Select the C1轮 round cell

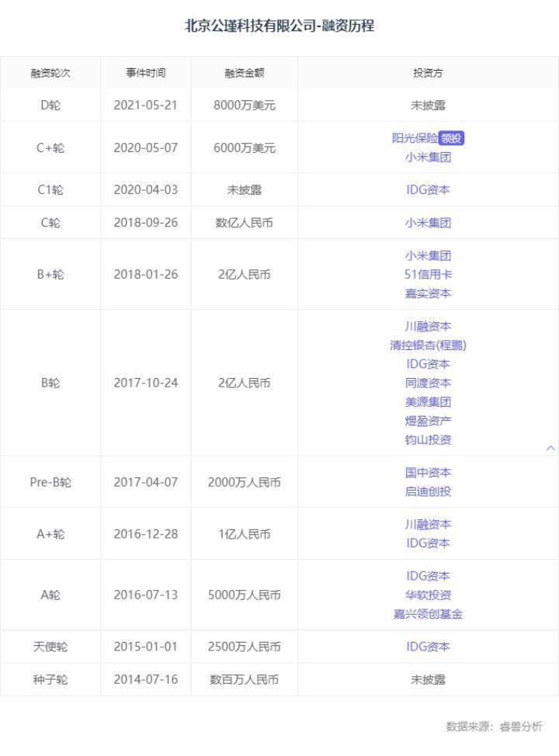[x=50, y=190]
